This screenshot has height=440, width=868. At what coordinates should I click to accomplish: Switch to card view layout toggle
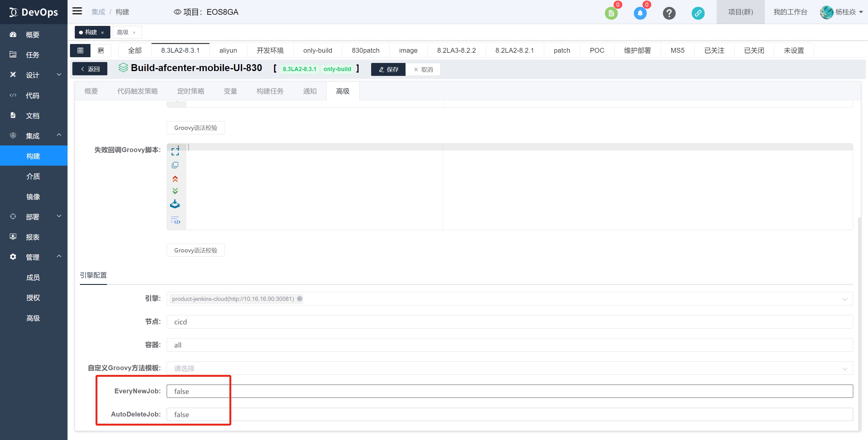pos(101,51)
